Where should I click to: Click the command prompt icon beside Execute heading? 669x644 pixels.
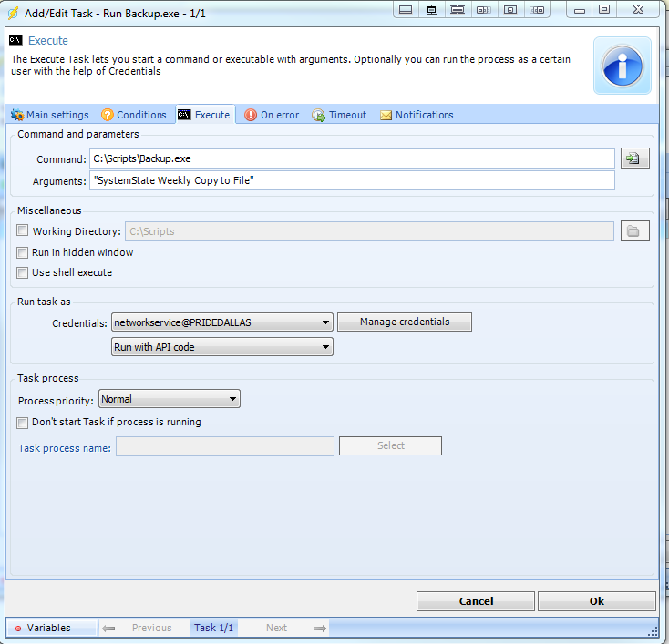pyautogui.click(x=15, y=40)
